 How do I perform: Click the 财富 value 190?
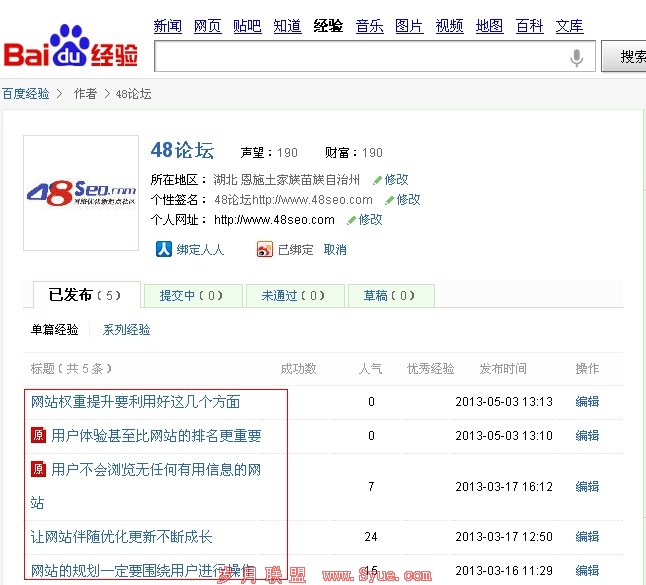(372, 153)
